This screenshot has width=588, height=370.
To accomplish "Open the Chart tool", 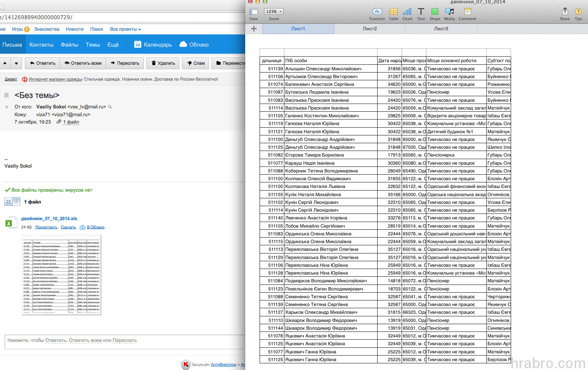I will [x=407, y=12].
